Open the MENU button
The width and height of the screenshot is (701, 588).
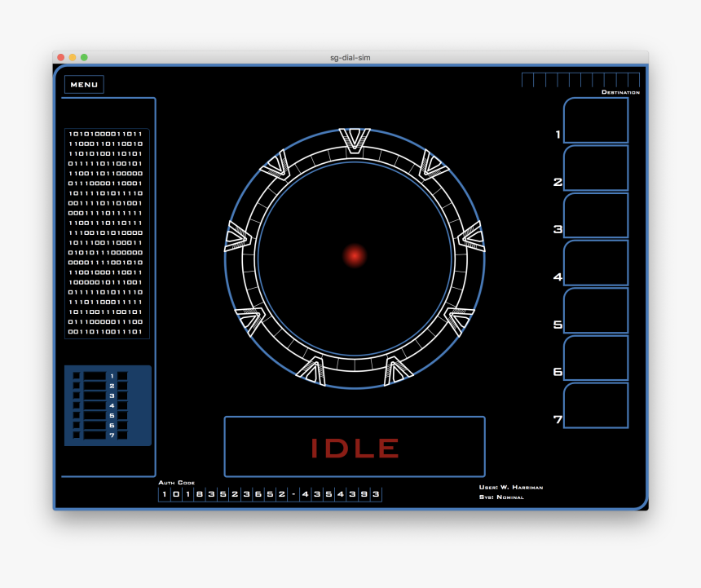click(84, 85)
